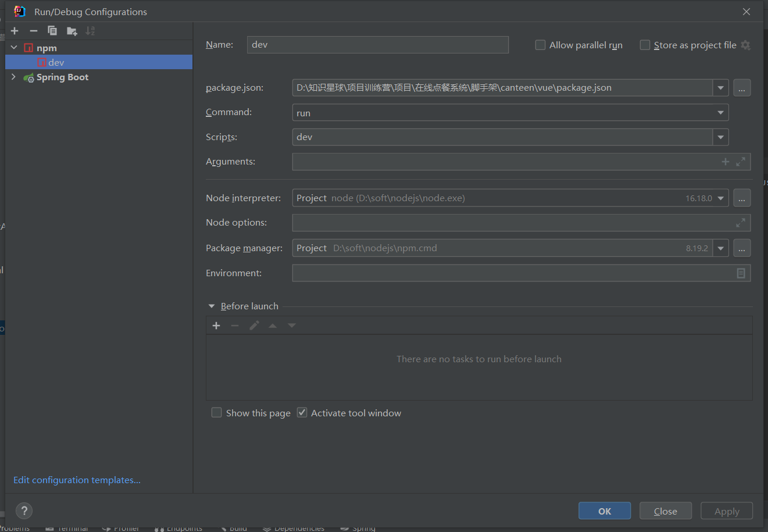The height and width of the screenshot is (532, 768).
Task: Copy the selected configuration
Action: coord(52,31)
